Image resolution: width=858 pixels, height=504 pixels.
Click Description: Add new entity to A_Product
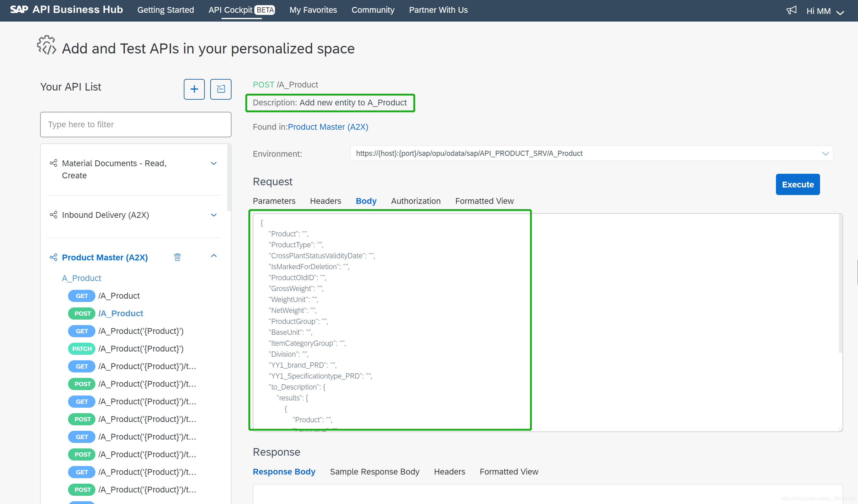pyautogui.click(x=330, y=102)
